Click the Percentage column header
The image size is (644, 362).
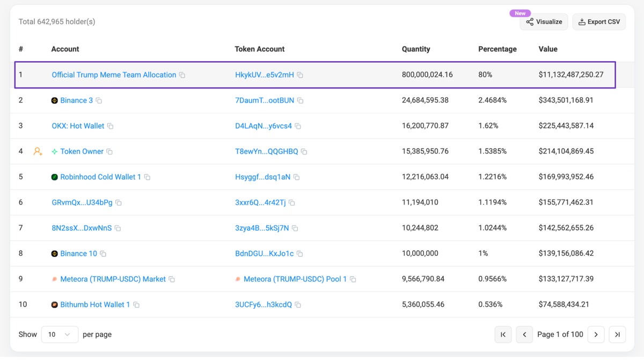pyautogui.click(x=497, y=49)
